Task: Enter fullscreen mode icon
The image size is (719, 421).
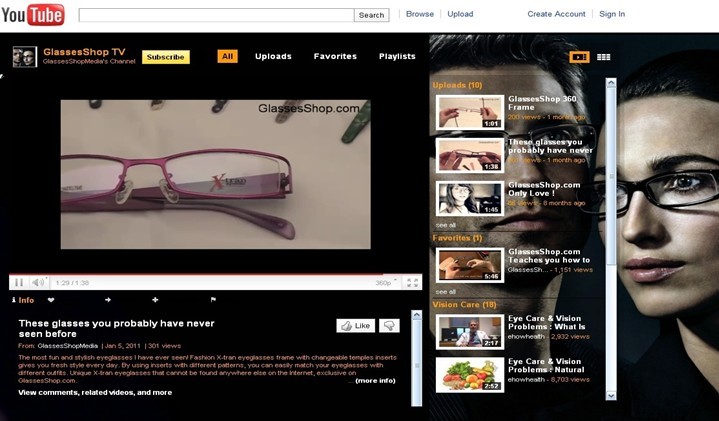Action: tap(412, 283)
